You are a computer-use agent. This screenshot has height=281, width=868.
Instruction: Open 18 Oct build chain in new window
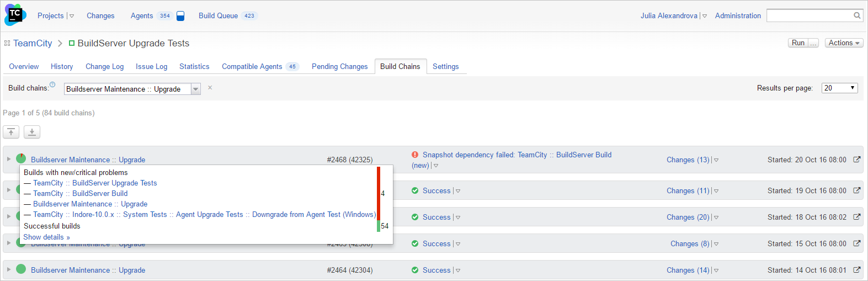(x=857, y=217)
